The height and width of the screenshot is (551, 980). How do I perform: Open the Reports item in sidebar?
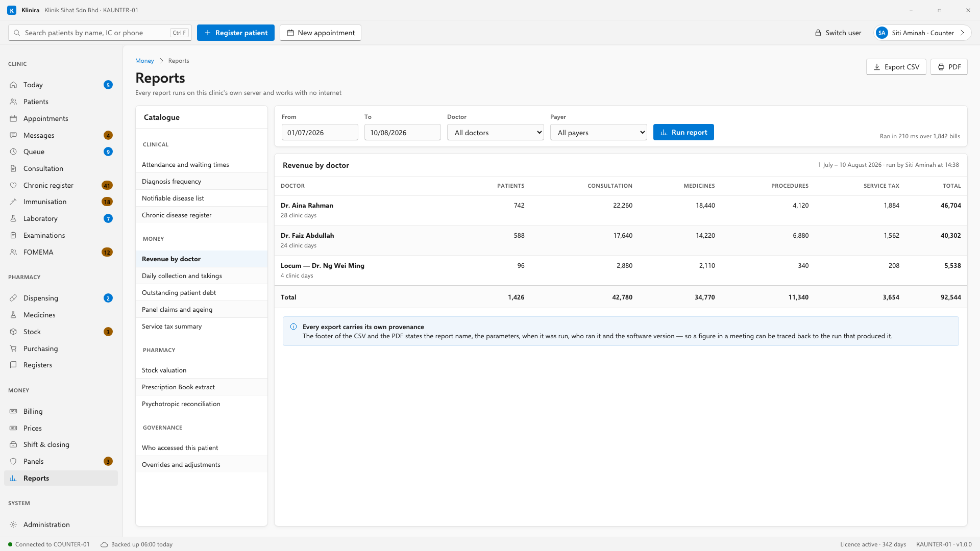click(x=61, y=478)
